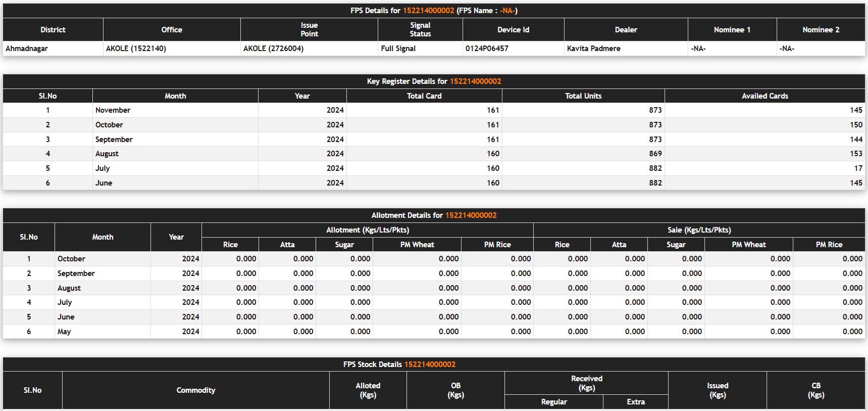Click the November row in Key Register

[434, 110]
